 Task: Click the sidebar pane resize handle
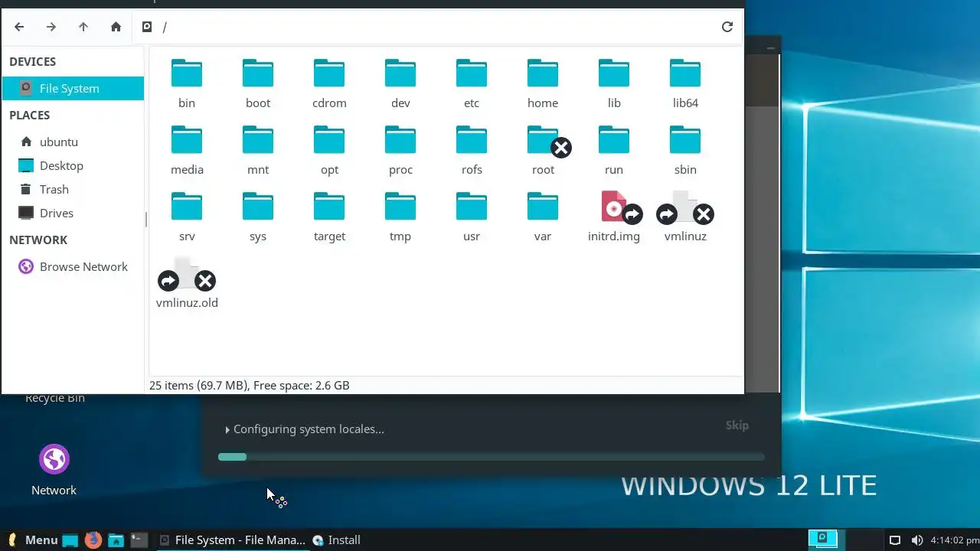(145, 220)
